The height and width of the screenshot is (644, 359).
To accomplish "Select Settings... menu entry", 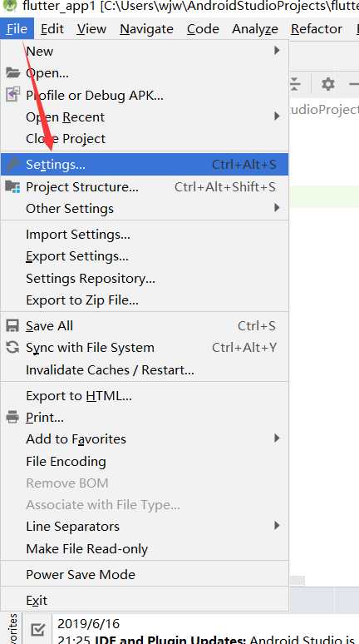I will click(x=144, y=164).
